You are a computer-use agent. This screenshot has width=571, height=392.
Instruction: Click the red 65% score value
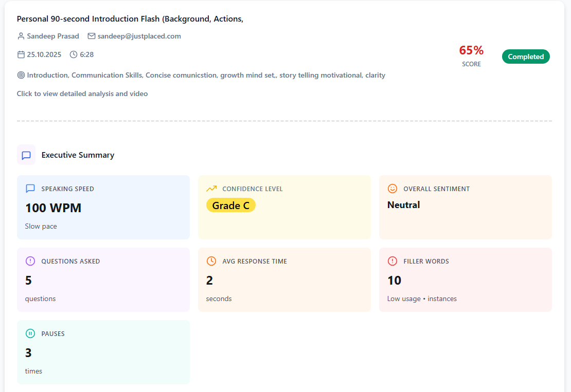(x=471, y=50)
